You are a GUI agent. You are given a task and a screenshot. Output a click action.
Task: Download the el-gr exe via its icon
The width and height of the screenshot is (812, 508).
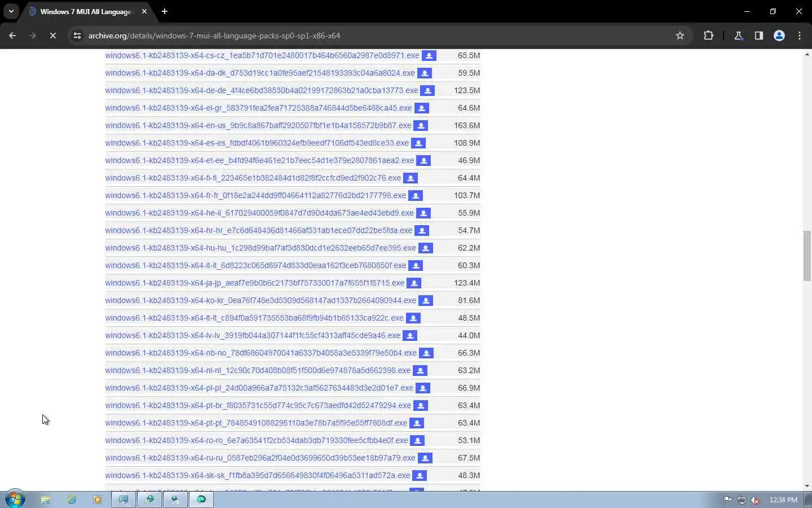(422, 108)
